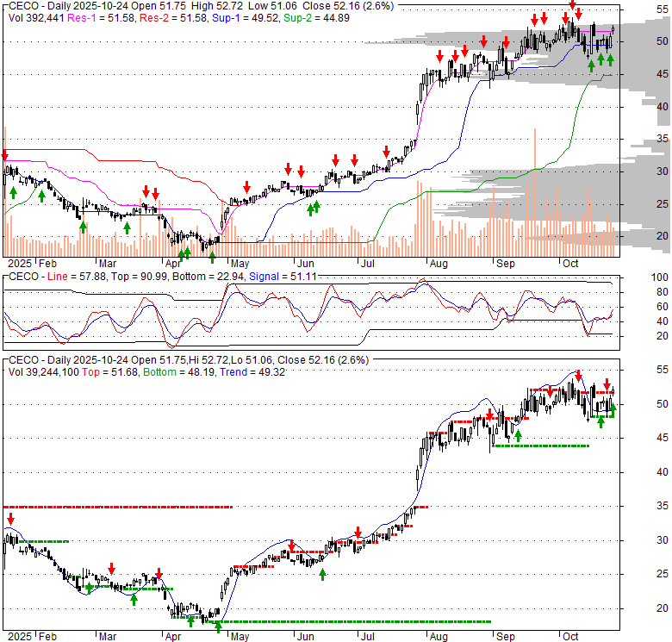
Task: Click the Oct label on top chart axis
Action: tap(570, 263)
